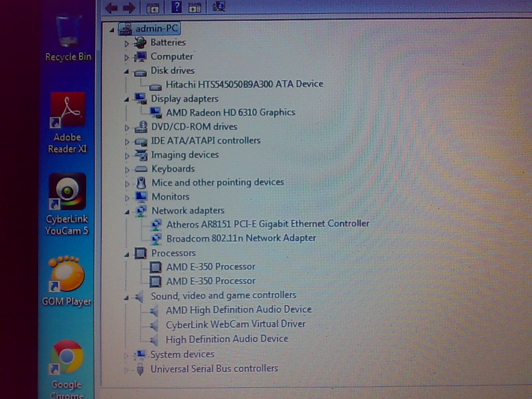The width and height of the screenshot is (532, 399).
Task: Click Scan for hardware changes icon
Action: point(219,6)
